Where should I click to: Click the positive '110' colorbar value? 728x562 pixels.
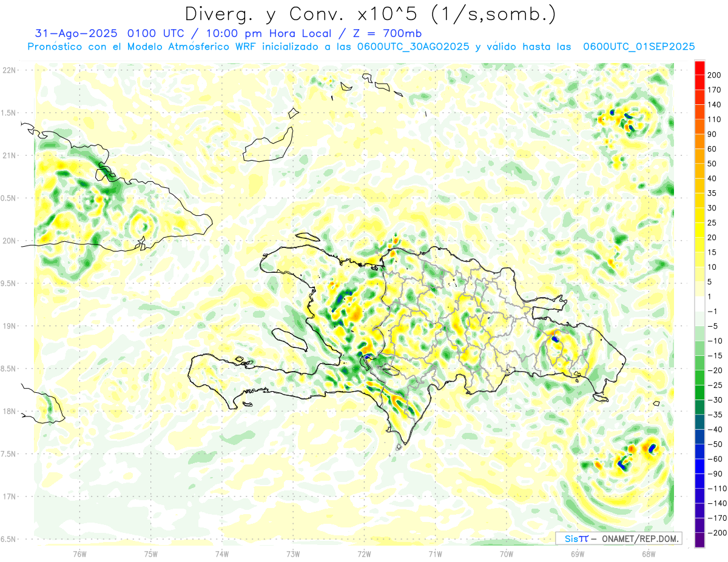click(x=714, y=119)
